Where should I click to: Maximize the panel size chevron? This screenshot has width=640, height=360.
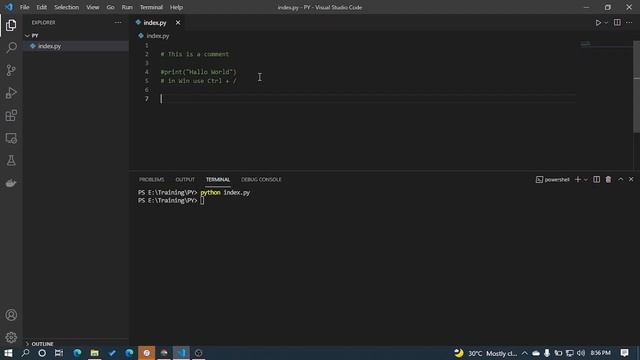coord(620,180)
